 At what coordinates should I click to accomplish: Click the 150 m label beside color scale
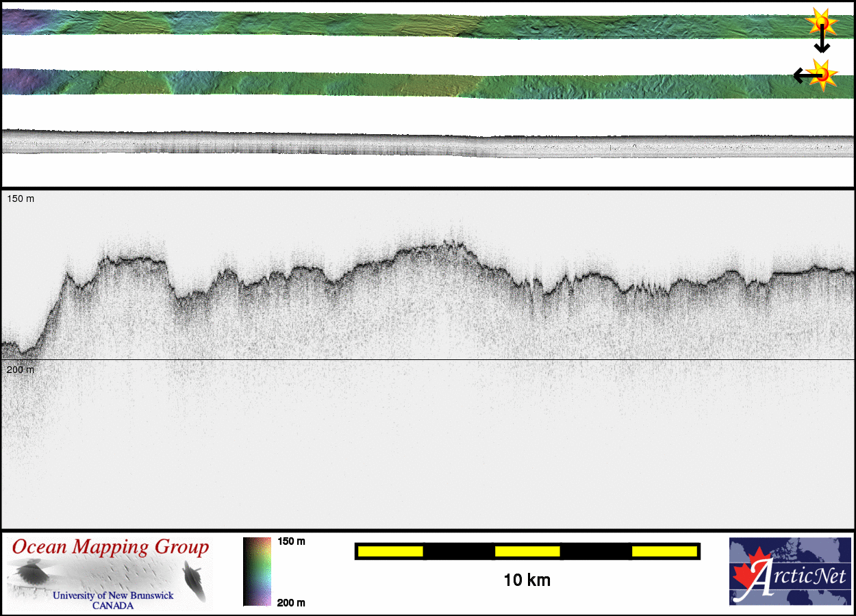291,541
